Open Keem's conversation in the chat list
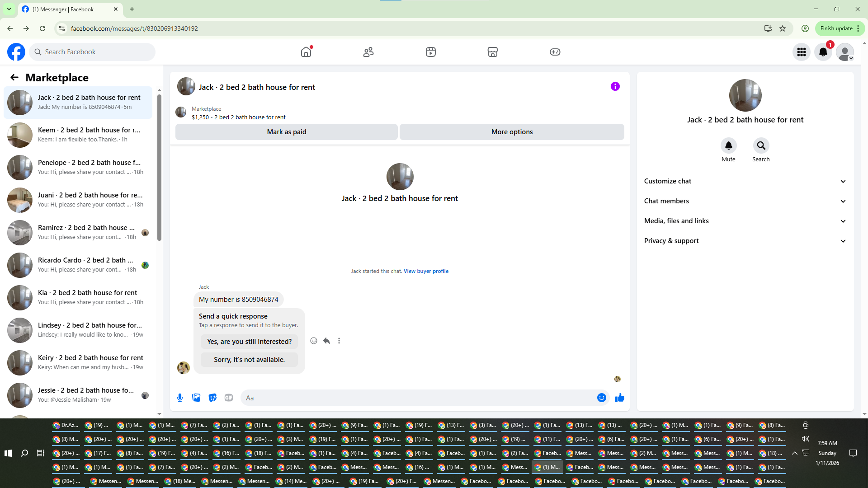The width and height of the screenshot is (868, 488). (x=78, y=135)
